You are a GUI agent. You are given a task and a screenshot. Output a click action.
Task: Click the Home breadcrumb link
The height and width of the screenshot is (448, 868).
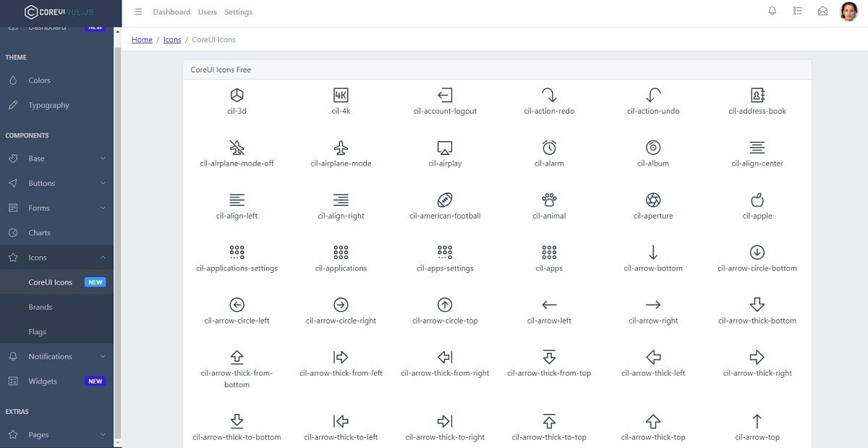pyautogui.click(x=142, y=40)
